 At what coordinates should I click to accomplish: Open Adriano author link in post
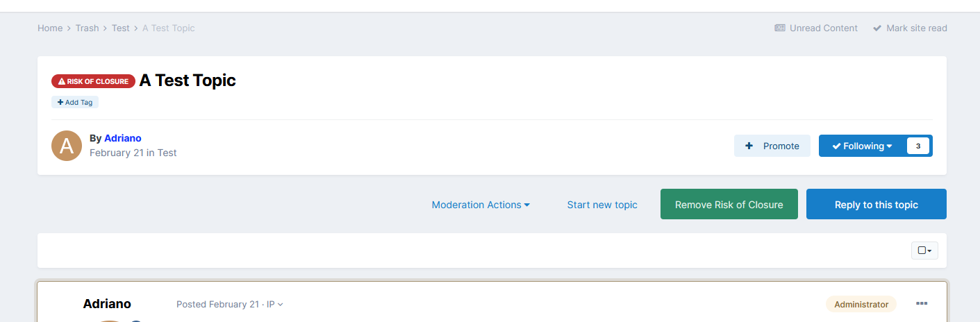click(x=107, y=304)
